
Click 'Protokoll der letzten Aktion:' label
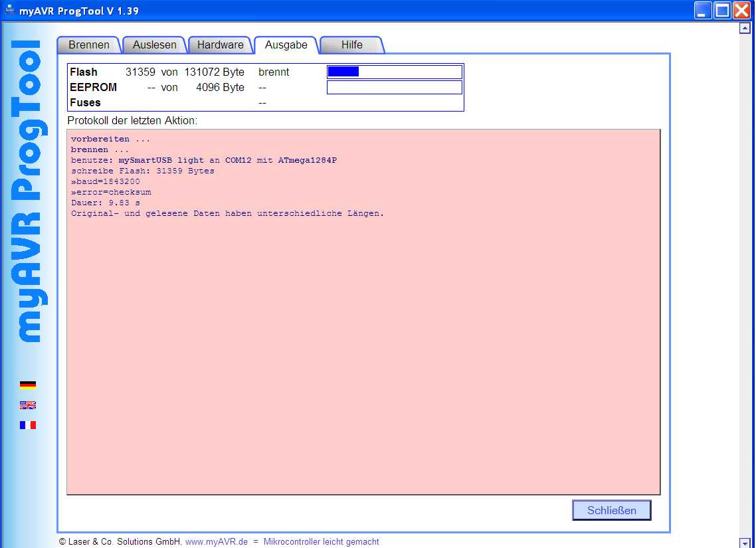click(x=132, y=120)
